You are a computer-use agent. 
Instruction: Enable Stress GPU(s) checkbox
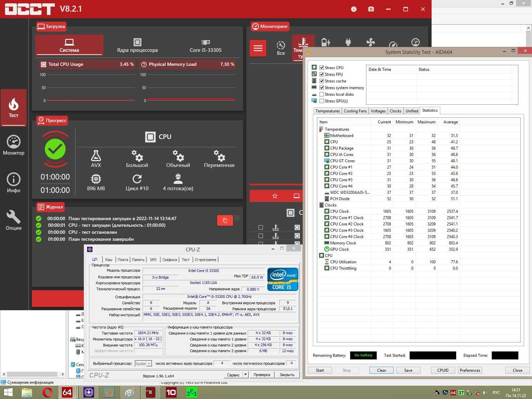(322, 101)
